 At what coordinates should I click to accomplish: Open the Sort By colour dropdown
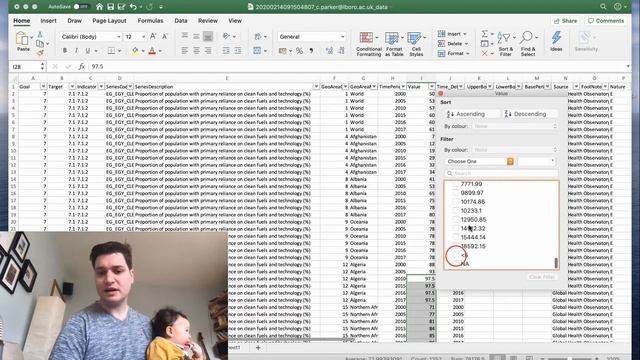point(515,126)
